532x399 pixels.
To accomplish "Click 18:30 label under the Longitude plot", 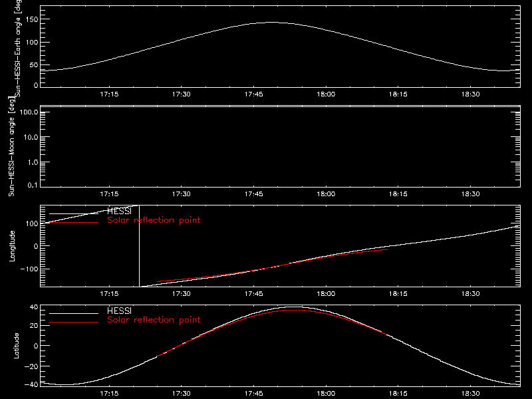I will [471, 293].
